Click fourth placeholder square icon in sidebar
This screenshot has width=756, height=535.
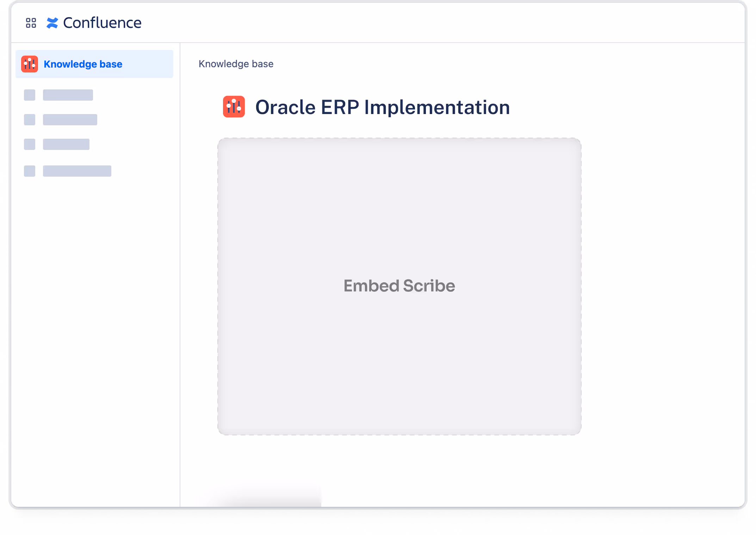pos(30,171)
